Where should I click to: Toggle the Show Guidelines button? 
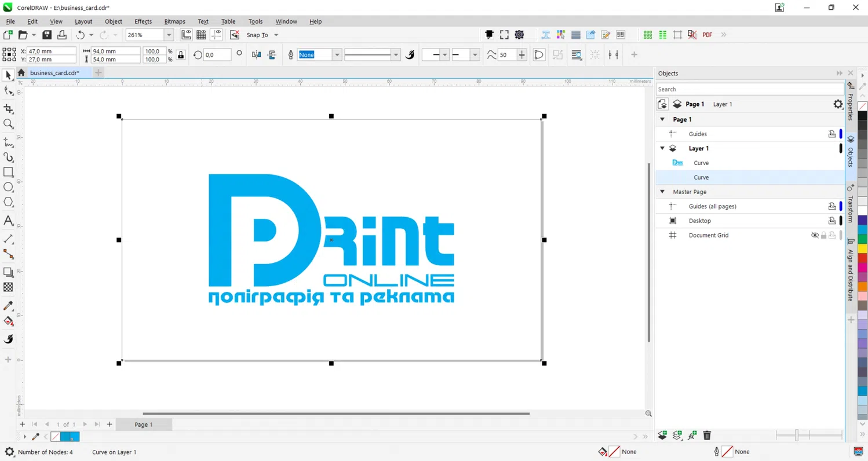tap(217, 35)
